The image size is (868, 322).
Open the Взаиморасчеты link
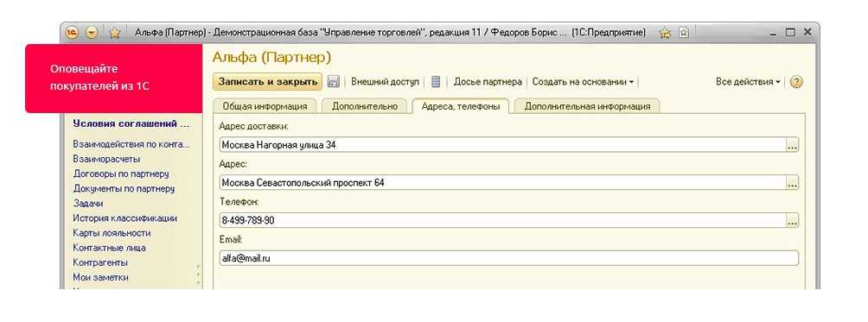pos(106,159)
